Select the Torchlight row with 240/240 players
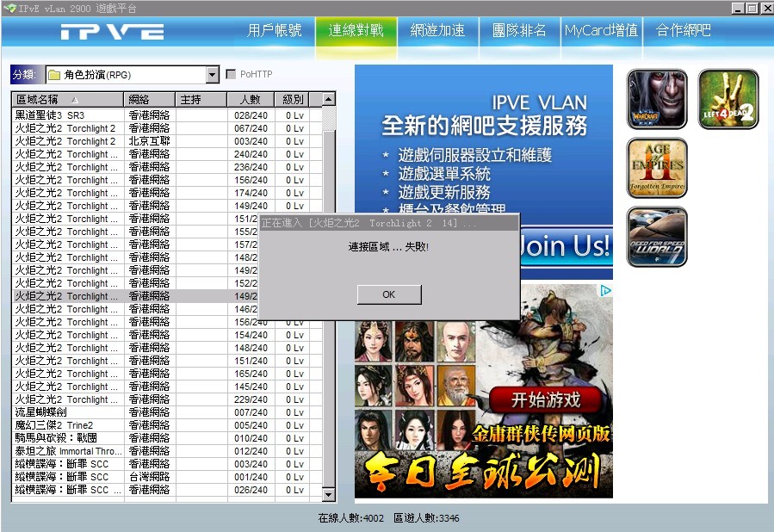774x532 pixels. point(167,154)
